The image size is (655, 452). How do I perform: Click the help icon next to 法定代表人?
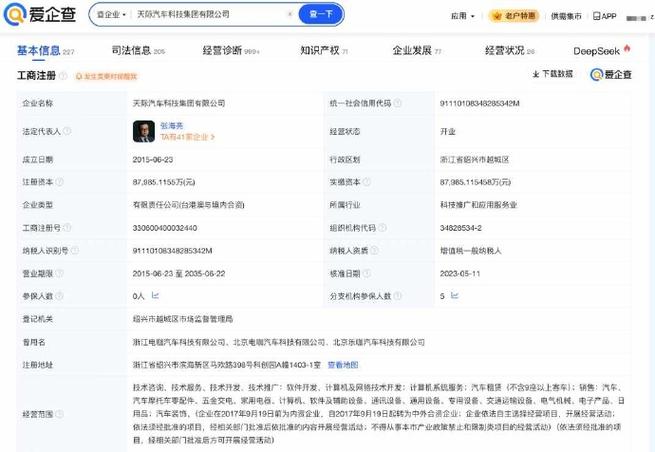(67, 131)
